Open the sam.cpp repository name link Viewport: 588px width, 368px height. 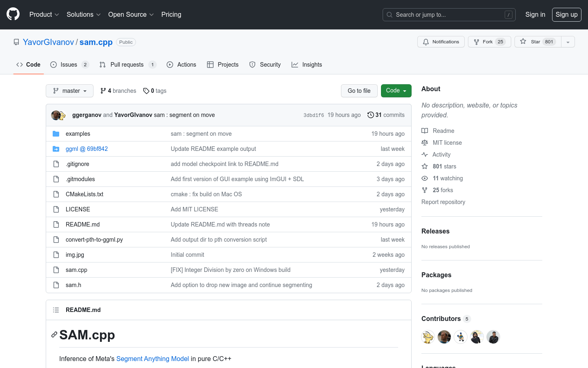(96, 42)
